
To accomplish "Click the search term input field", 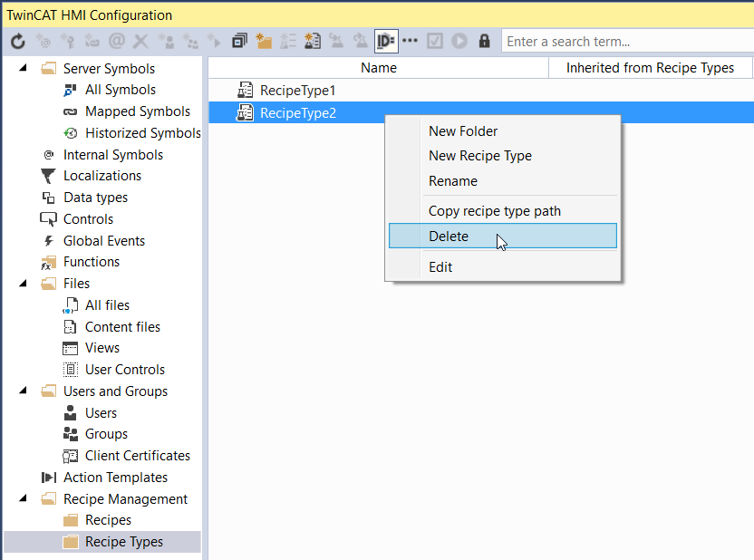I will 627,42.
